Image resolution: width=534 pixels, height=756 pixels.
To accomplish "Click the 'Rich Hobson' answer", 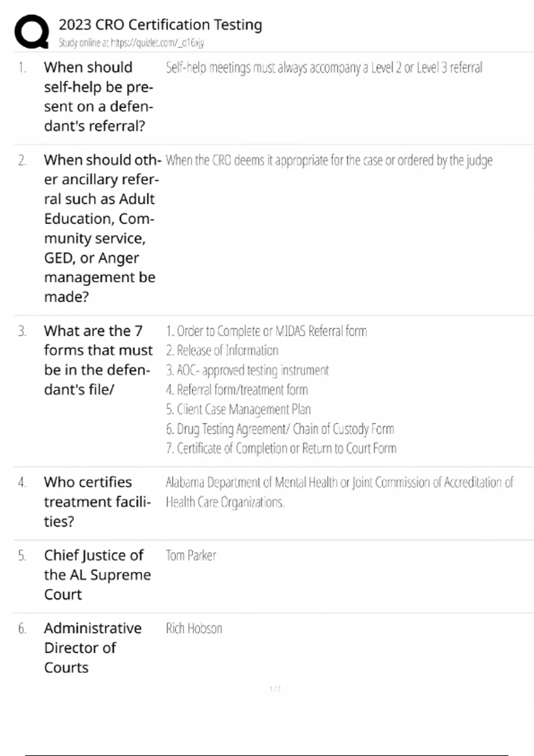I will point(194,628).
